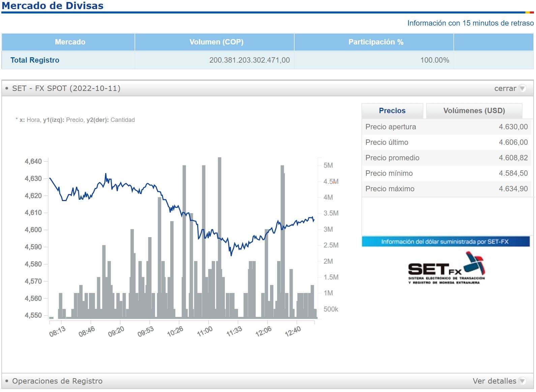Click the price line's final point
The width and height of the screenshot is (536, 392).
(x=314, y=220)
